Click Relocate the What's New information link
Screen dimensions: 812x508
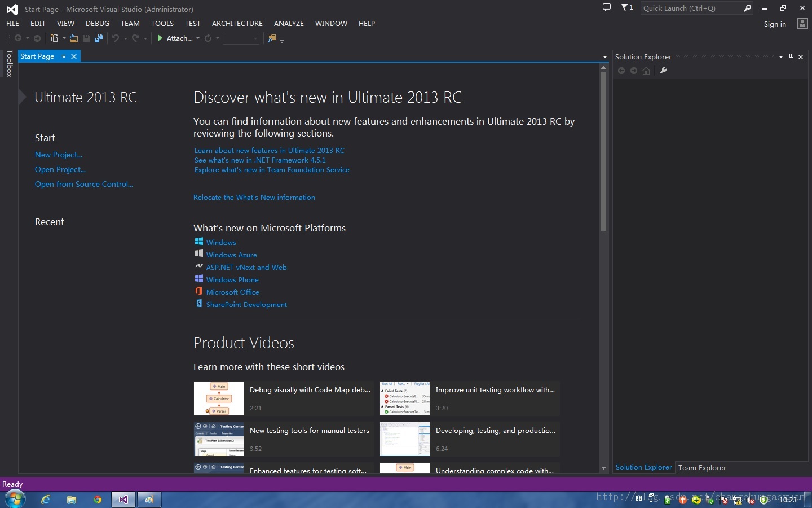254,197
